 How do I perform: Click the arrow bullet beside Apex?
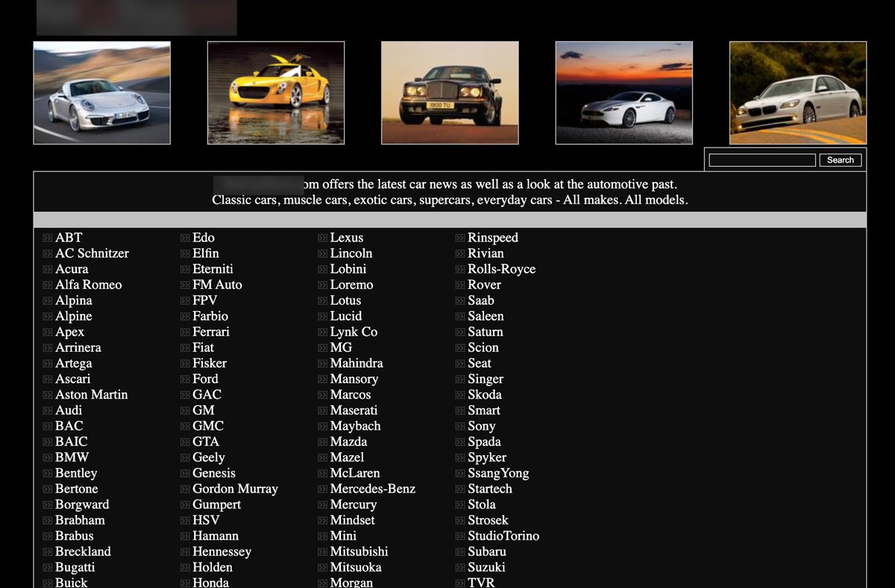point(48,332)
